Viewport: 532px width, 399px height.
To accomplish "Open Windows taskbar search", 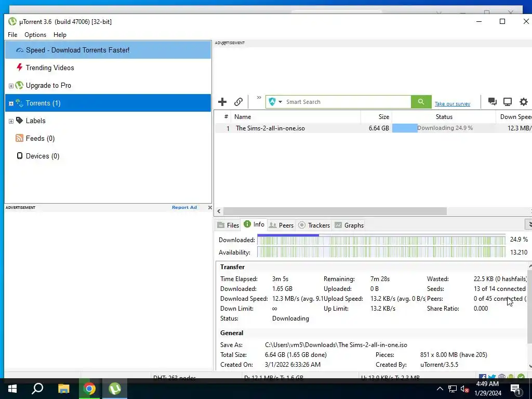I will coord(37,389).
